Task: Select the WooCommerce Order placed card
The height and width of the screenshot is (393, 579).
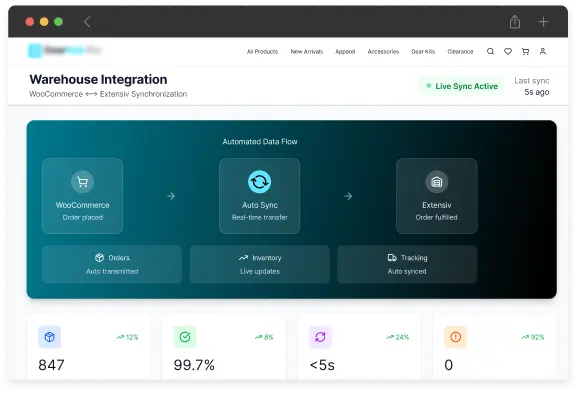Action: (82, 196)
